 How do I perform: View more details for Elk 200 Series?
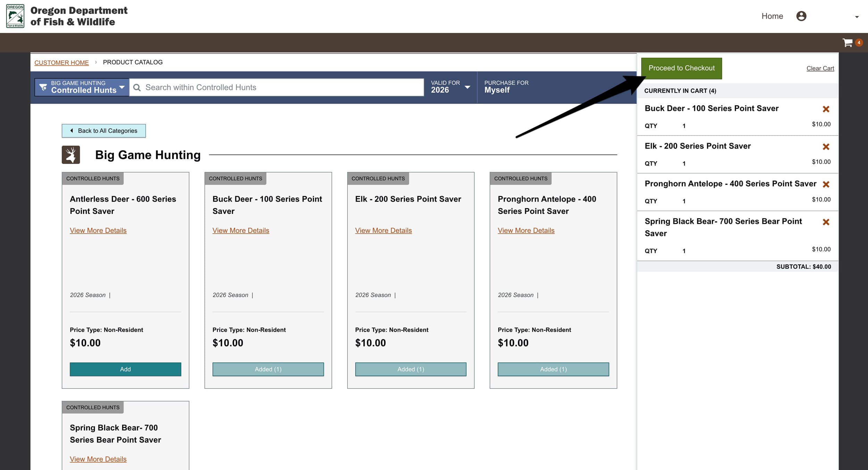[383, 230]
